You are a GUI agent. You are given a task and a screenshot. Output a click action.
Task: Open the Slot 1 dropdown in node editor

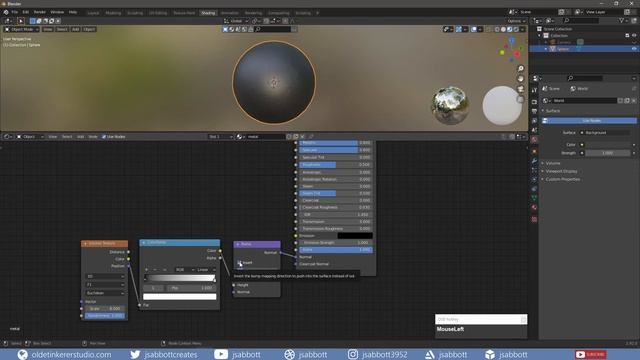point(220,137)
